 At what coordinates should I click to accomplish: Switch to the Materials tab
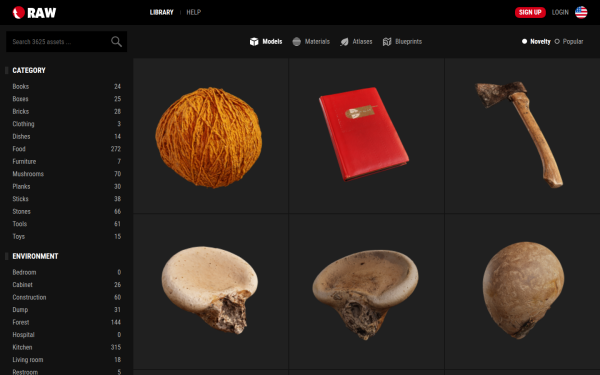(311, 41)
